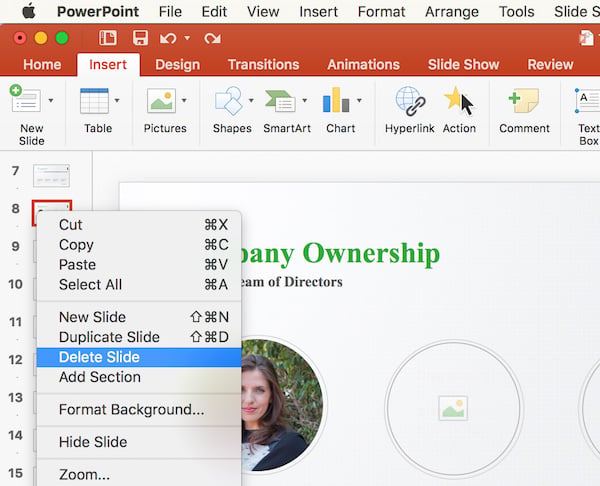The height and width of the screenshot is (486, 600).
Task: Click the Table icon in ribbon
Action: [x=94, y=101]
